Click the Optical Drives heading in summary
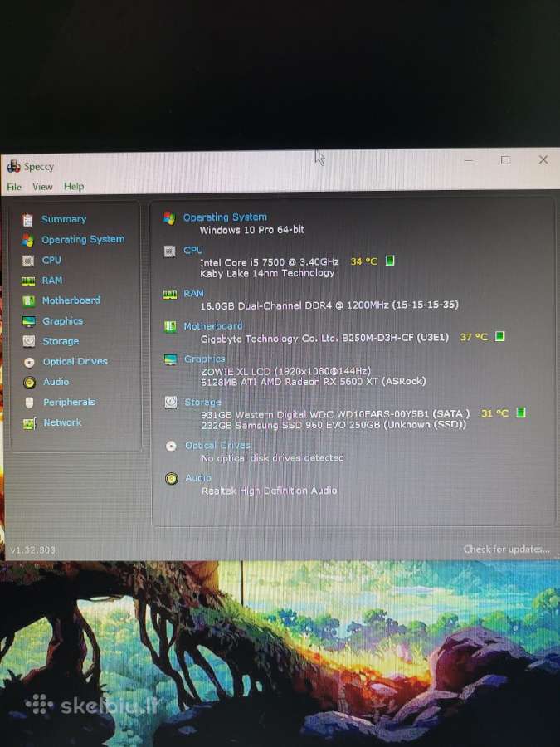The height and width of the screenshot is (747, 560). point(217,445)
